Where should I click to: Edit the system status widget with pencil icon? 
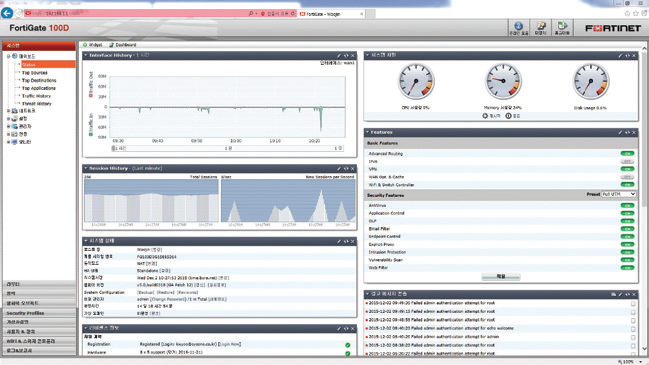pyautogui.click(x=339, y=241)
